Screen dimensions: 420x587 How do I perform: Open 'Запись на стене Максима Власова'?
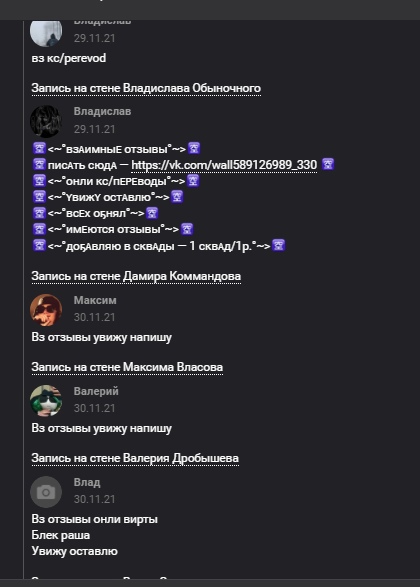(127, 367)
